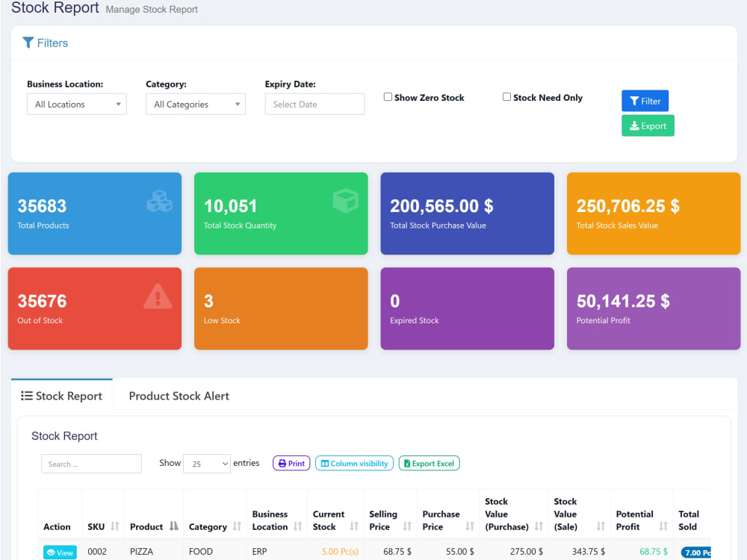Click the Potential Profit card
Screen dimensions: 747x560
tap(654, 308)
